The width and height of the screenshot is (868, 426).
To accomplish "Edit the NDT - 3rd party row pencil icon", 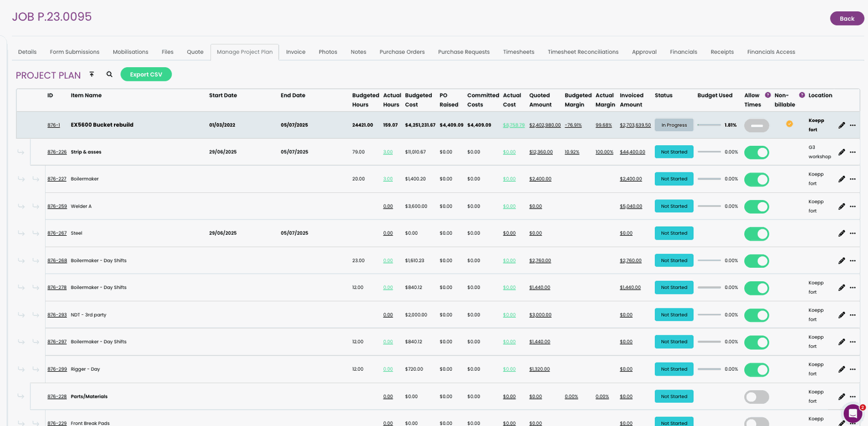I will pos(841,315).
